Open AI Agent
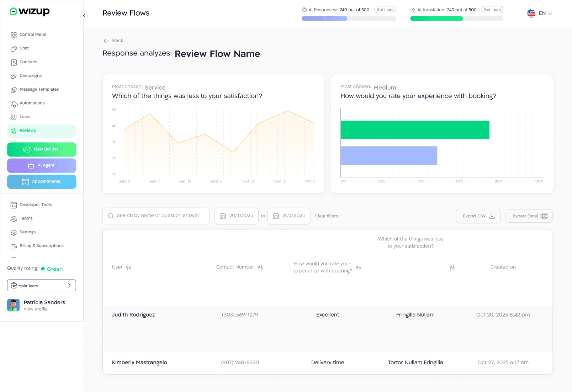Screen dimensions: 572x392 point(42,165)
